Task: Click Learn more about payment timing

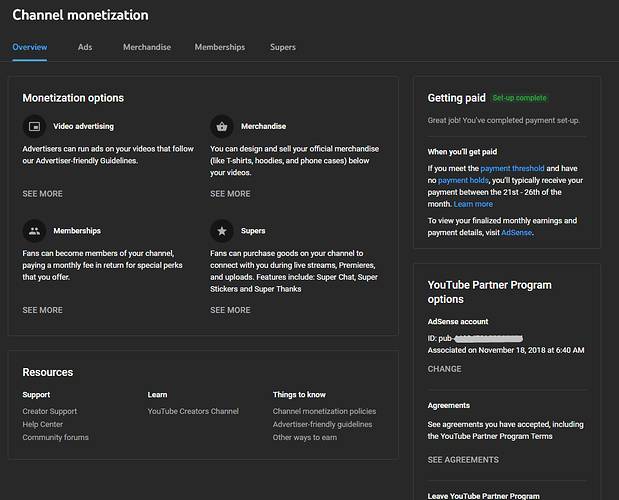Action: point(473,204)
